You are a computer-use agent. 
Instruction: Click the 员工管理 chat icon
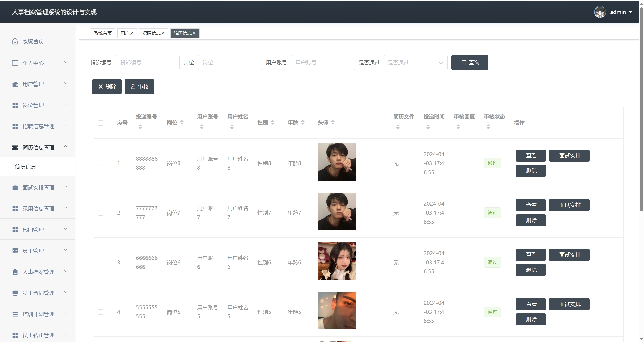pos(15,251)
